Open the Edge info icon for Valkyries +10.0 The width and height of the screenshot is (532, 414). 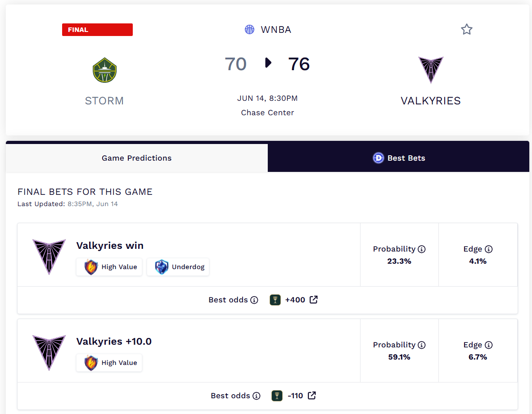tap(489, 345)
